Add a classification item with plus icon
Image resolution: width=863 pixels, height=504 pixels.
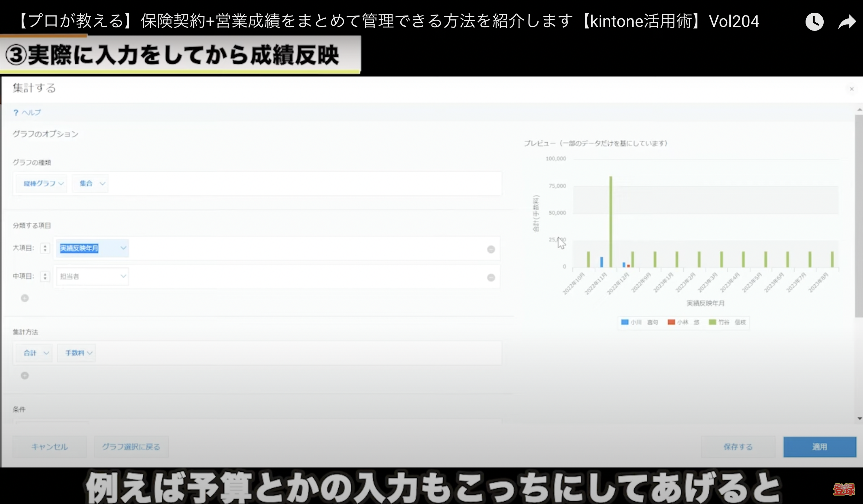coord(25,298)
